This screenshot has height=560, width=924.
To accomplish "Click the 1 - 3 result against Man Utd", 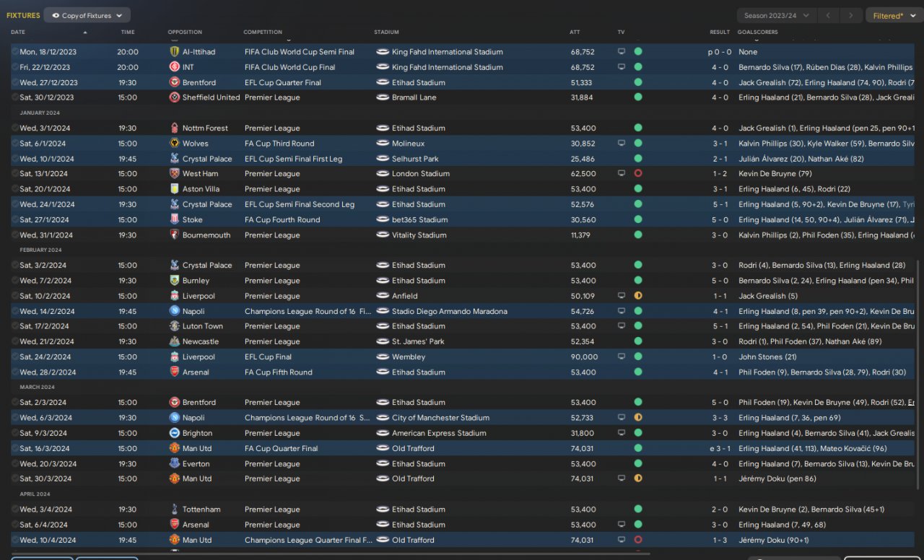I will 722,541.
